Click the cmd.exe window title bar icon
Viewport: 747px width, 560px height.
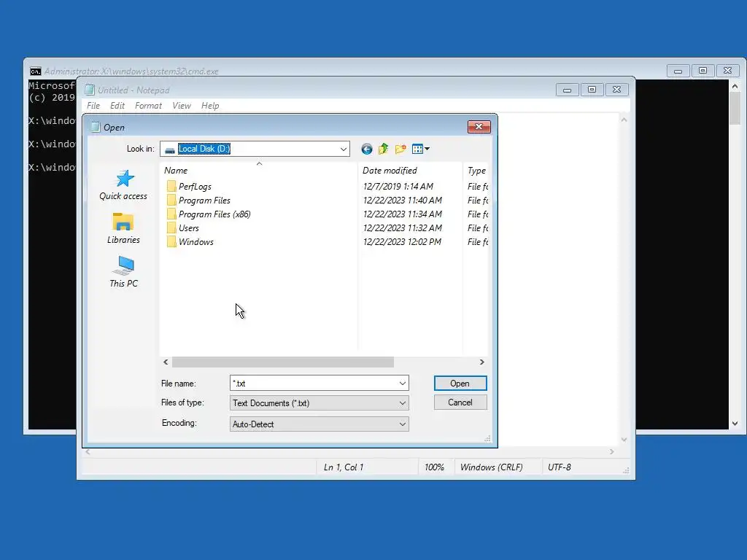point(35,71)
